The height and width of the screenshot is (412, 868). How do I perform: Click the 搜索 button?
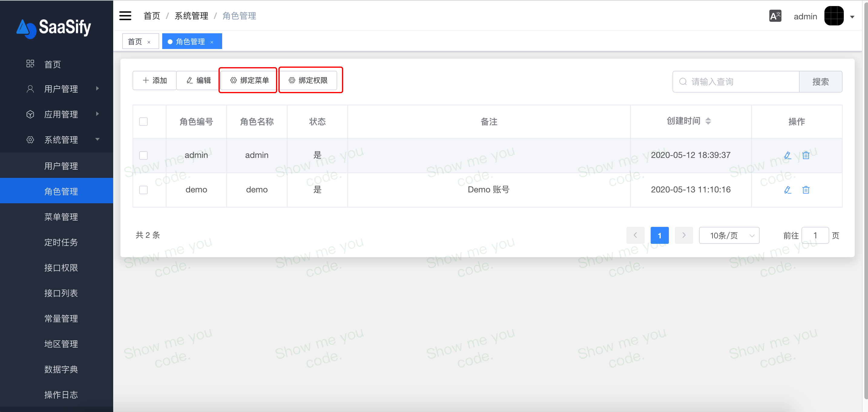[x=820, y=82]
